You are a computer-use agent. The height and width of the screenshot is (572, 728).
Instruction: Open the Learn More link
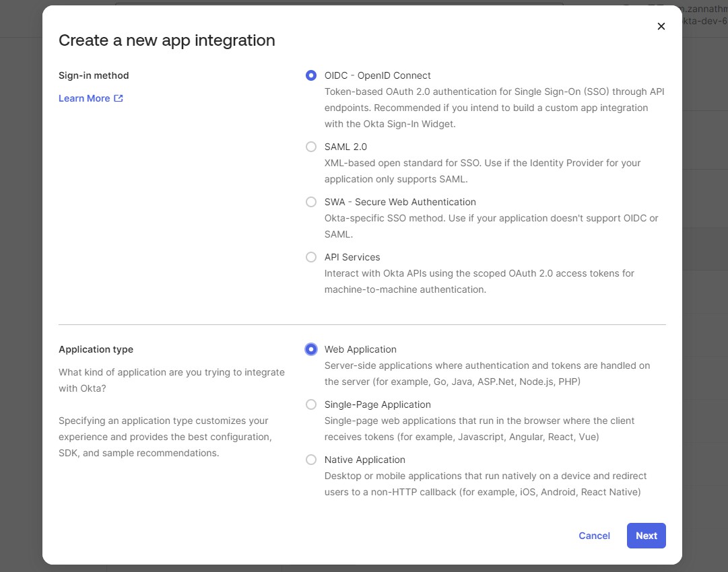84,98
